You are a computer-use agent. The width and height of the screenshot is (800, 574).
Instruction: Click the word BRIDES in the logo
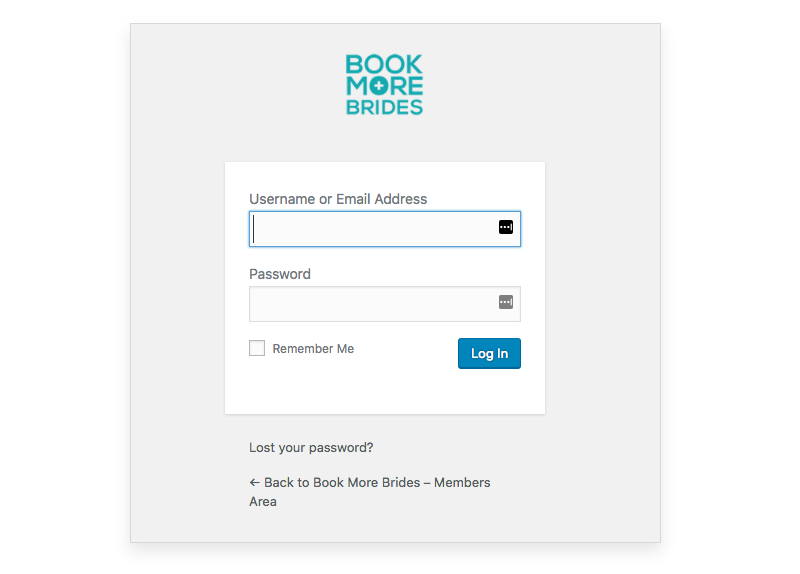pos(384,107)
